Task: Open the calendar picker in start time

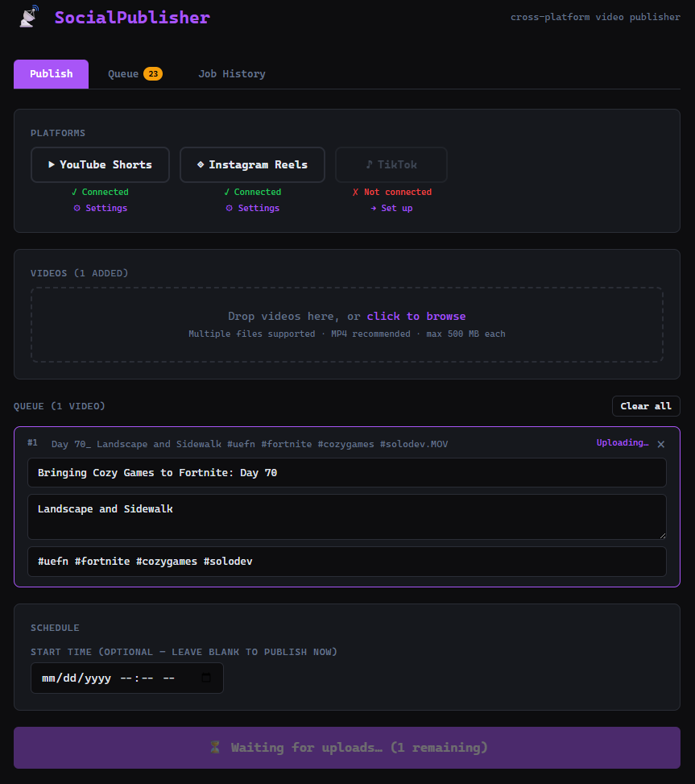Action: pos(206,678)
